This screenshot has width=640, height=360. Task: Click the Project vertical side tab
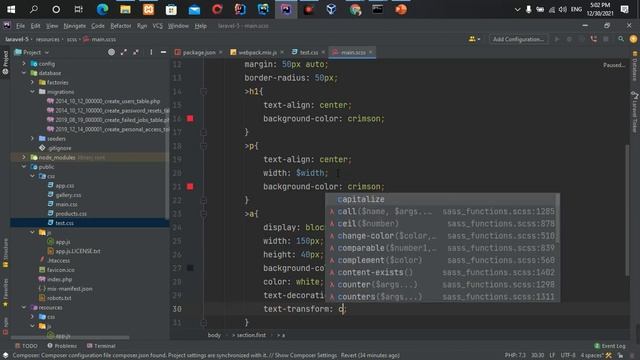coord(5,62)
